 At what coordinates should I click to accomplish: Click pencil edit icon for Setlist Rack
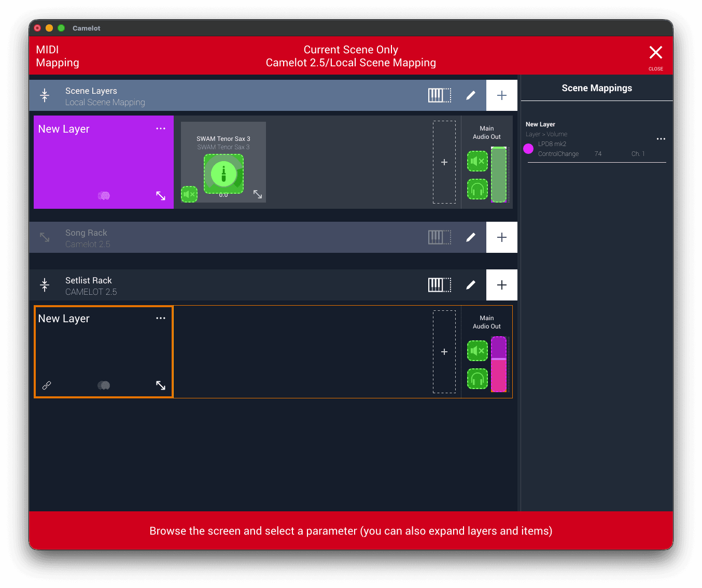tap(471, 285)
